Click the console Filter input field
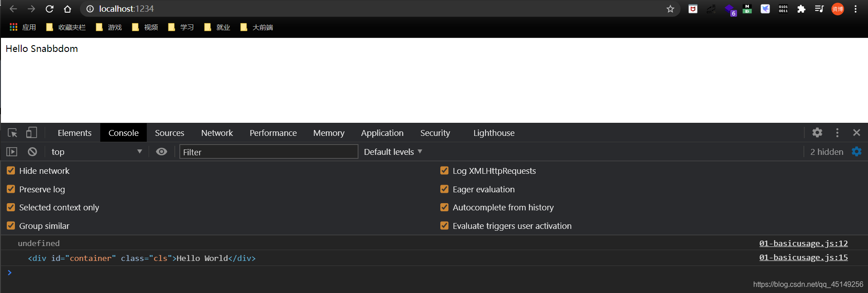This screenshot has width=868, height=293. tap(268, 152)
